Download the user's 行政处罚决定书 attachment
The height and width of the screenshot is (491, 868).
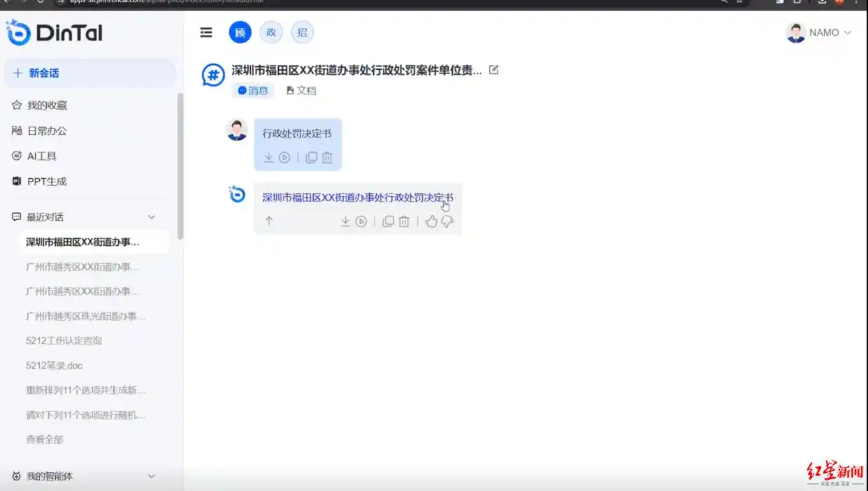tap(268, 158)
